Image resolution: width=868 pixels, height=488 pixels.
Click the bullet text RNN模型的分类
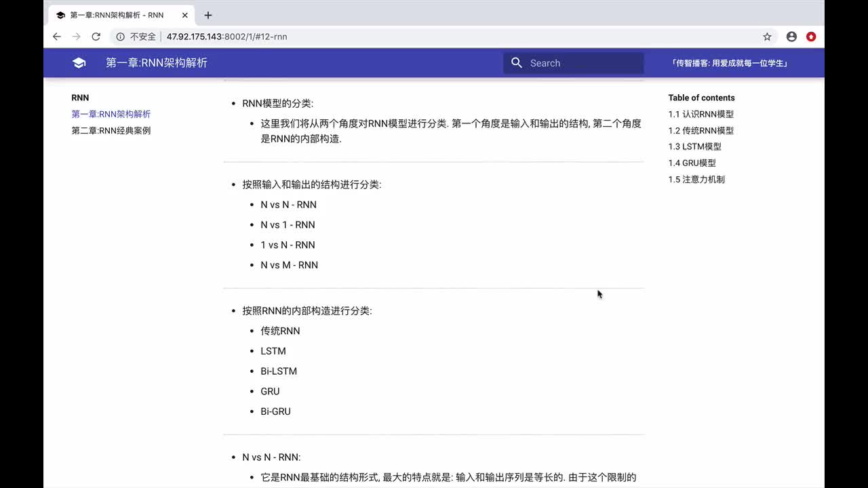pyautogui.click(x=278, y=104)
